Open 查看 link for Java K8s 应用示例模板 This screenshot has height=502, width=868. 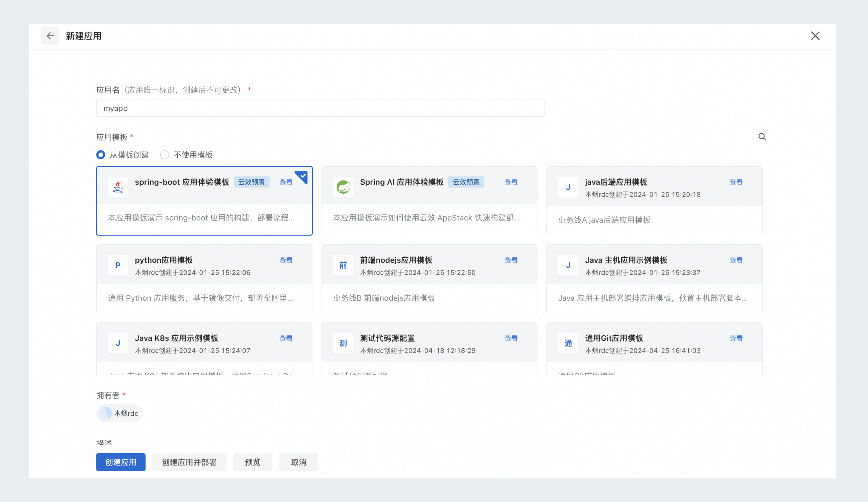tap(286, 338)
